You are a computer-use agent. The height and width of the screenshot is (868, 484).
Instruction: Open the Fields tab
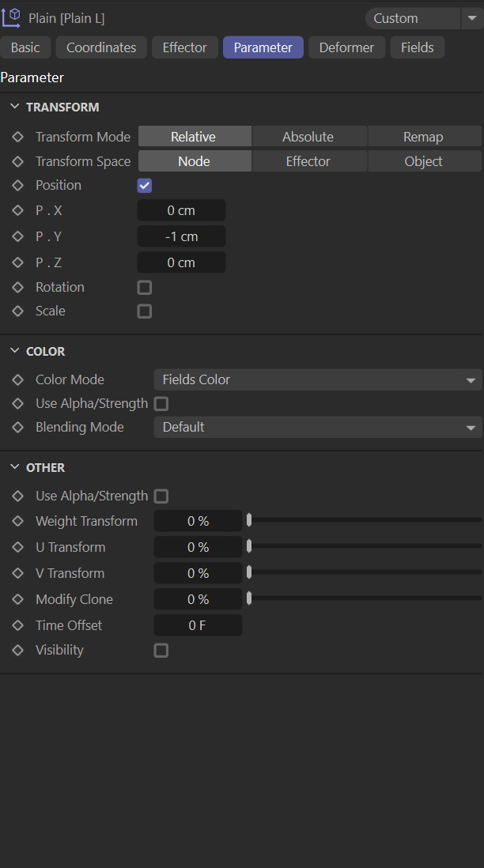[417, 47]
